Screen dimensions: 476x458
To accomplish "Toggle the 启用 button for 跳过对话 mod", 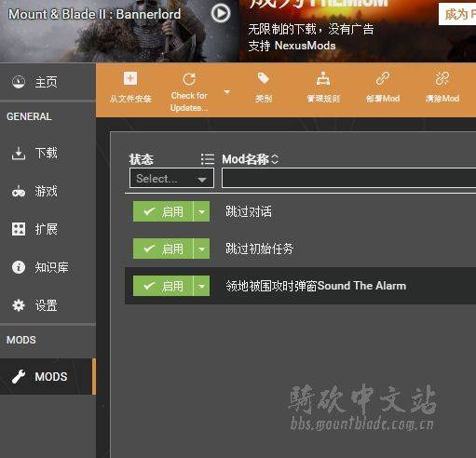I will [163, 211].
